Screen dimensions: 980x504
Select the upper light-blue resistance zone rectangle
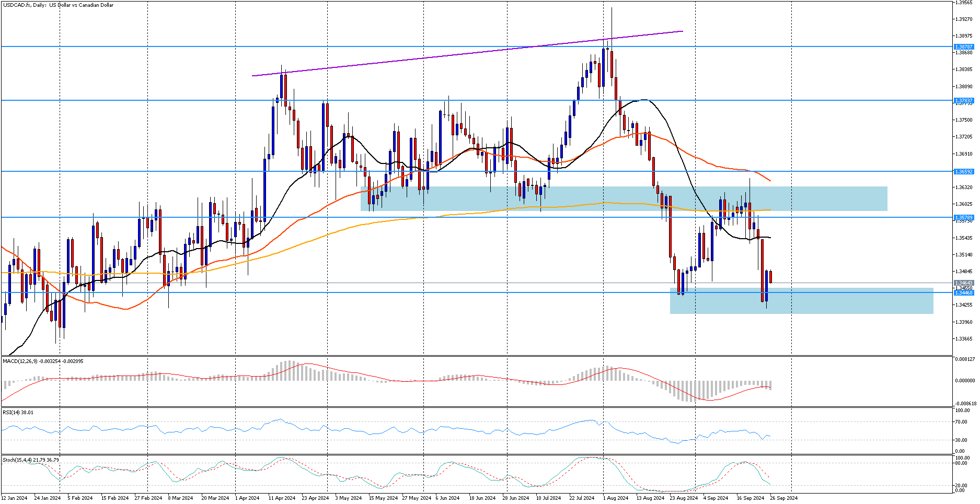tap(624, 199)
